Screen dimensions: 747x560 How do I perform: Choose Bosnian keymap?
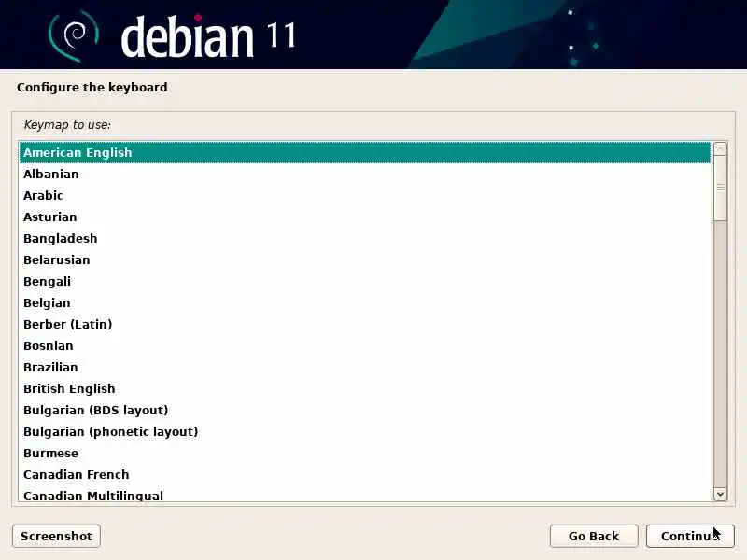(365, 345)
